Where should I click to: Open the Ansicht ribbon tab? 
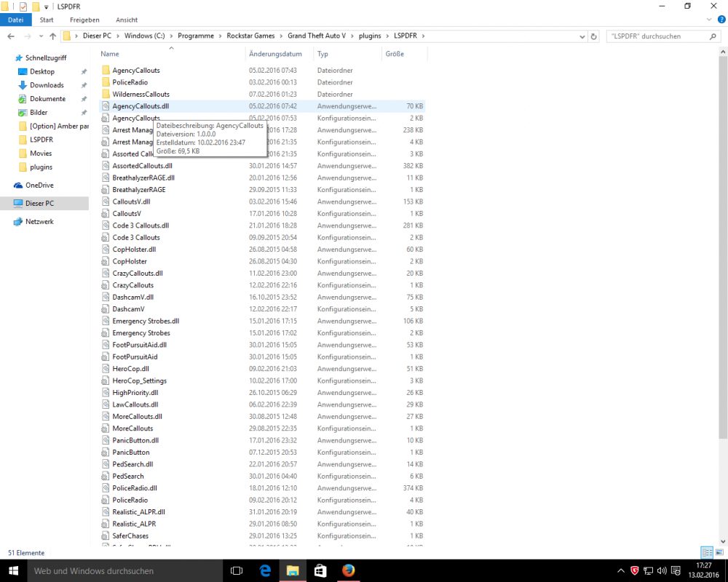click(127, 20)
